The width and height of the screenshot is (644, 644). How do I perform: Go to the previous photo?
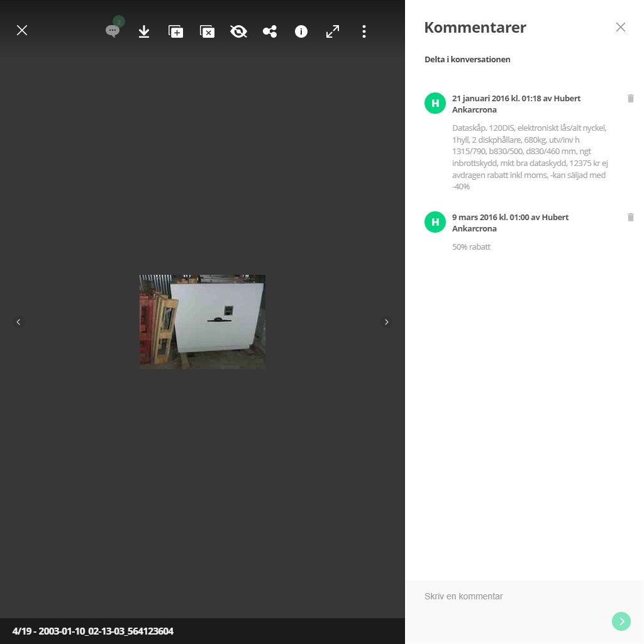(18, 322)
